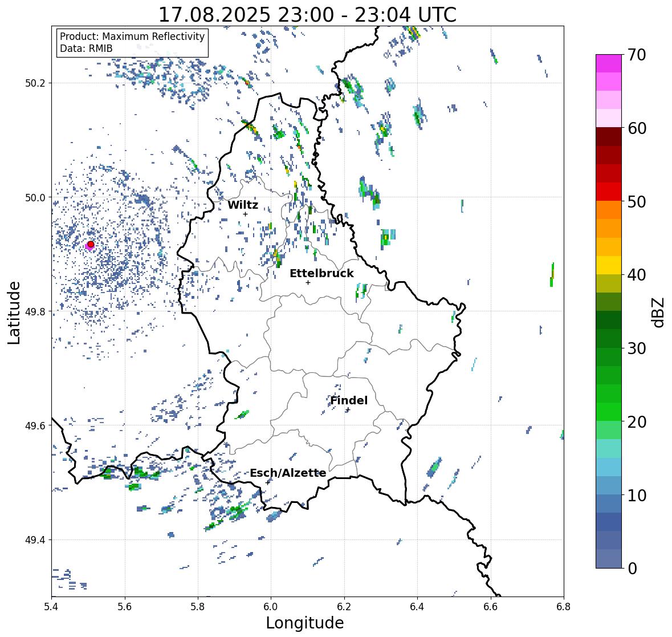
Task: Click the 0 tick on the colorbar
Action: [632, 569]
